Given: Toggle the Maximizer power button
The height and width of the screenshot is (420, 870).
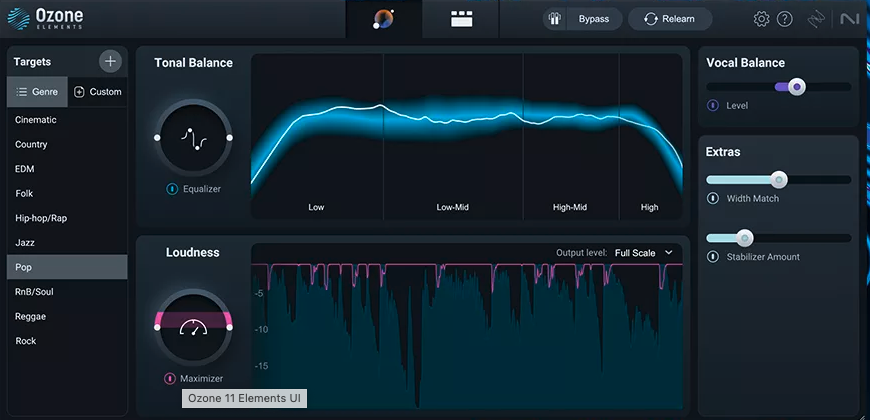Looking at the screenshot, I should (170, 378).
